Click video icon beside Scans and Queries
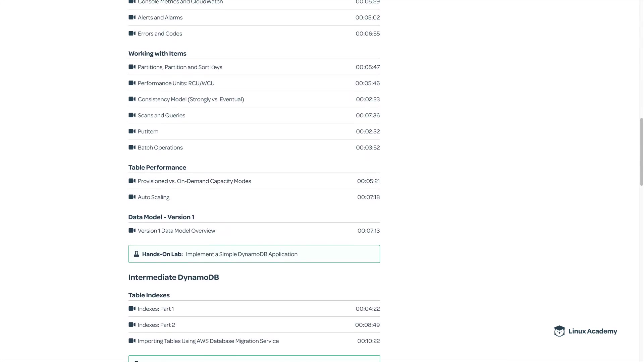 coord(132,115)
